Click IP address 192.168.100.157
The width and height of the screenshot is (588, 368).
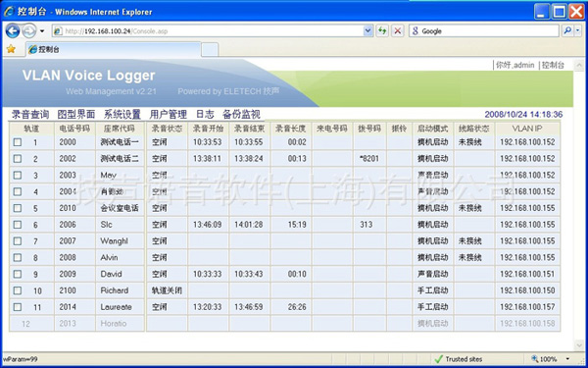tap(527, 307)
